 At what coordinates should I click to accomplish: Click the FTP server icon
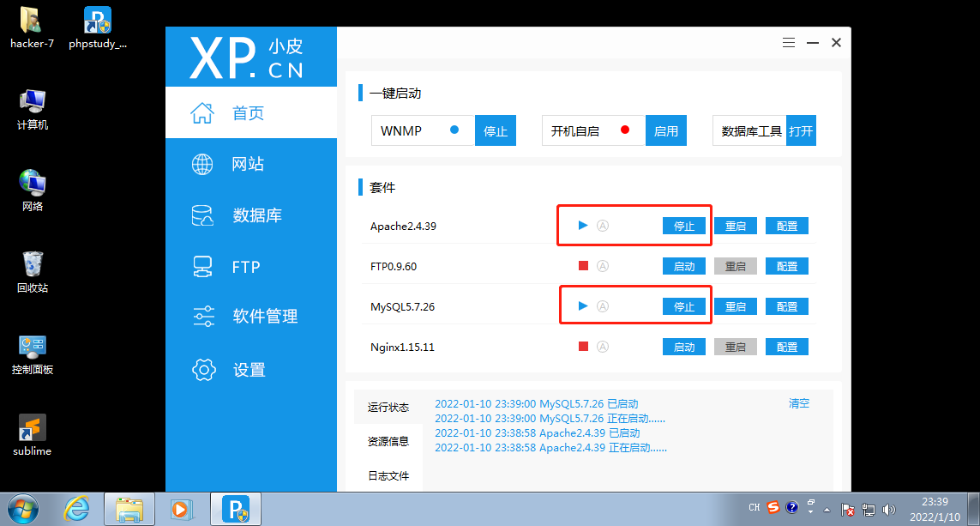[x=202, y=267]
